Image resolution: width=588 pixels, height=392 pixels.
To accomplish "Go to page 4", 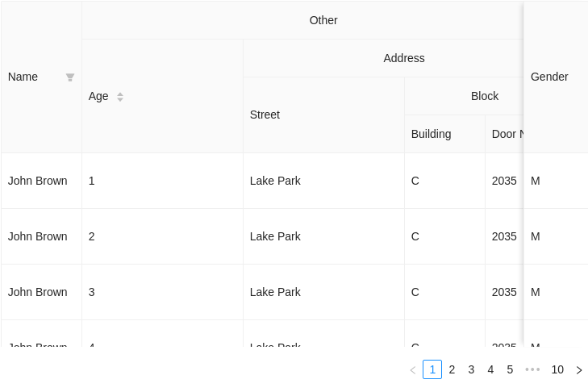I will 490,369.
